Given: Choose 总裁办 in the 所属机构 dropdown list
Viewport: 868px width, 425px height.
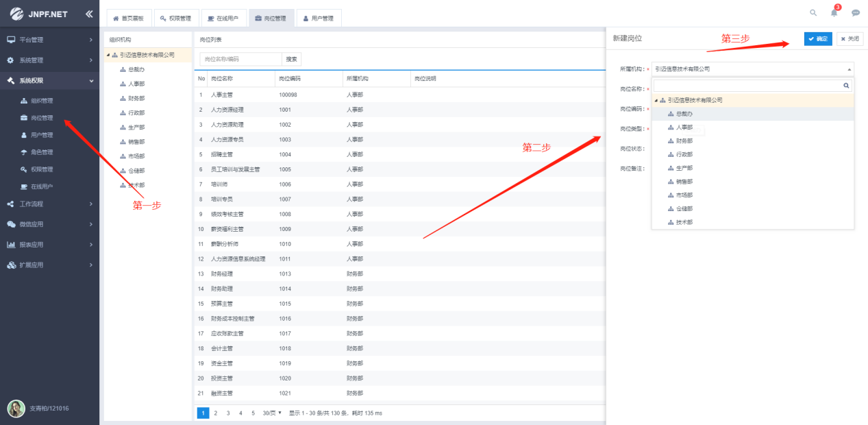Looking at the screenshot, I should tap(684, 114).
